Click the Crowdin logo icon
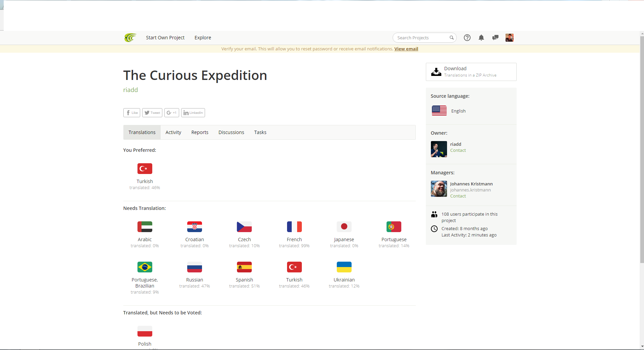644x350 pixels. pyautogui.click(x=130, y=38)
